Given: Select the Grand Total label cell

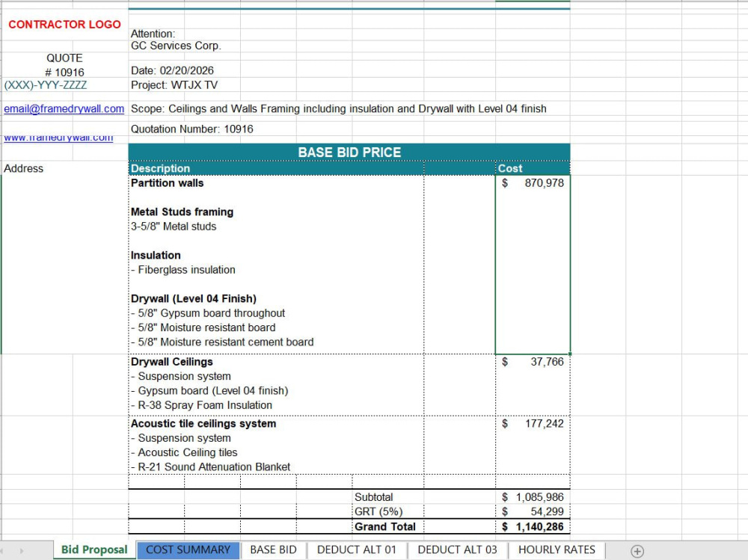Looking at the screenshot, I should (385, 526).
